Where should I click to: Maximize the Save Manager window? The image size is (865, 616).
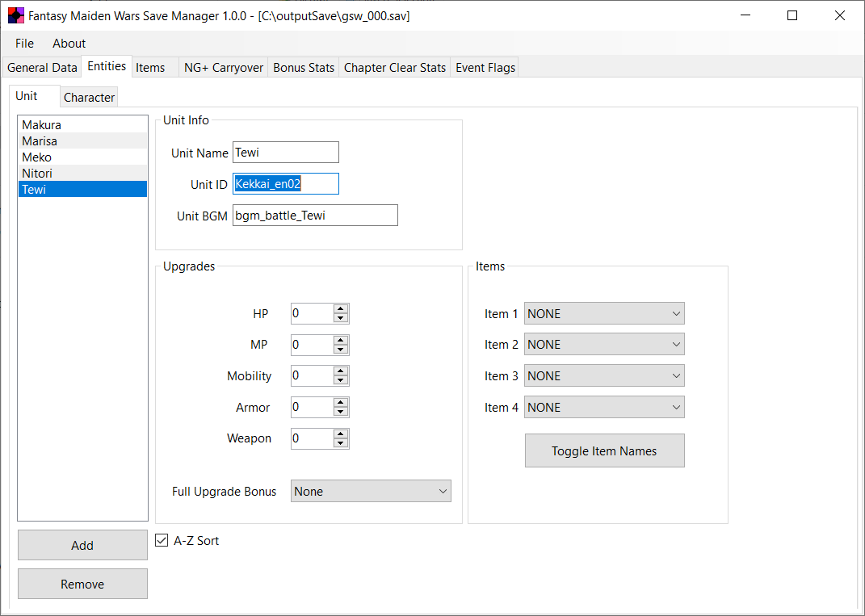point(792,15)
